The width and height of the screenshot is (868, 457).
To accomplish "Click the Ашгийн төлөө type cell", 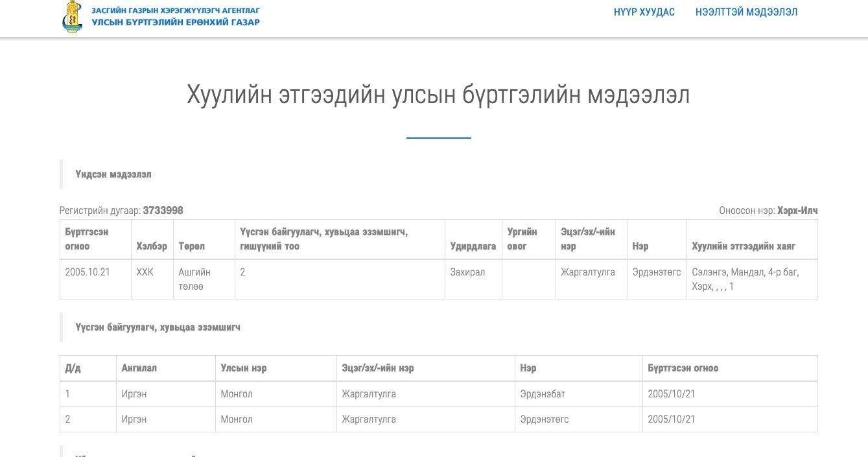I will pos(194,279).
